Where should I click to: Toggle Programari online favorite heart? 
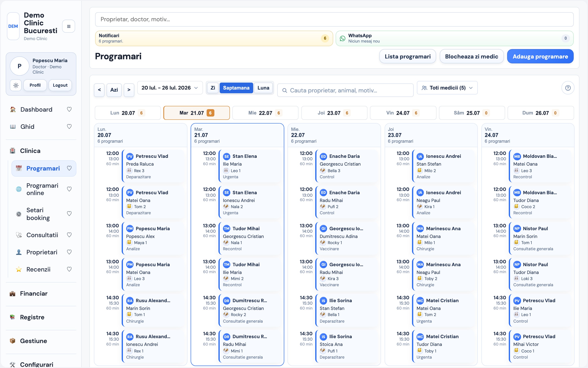pyautogui.click(x=69, y=189)
